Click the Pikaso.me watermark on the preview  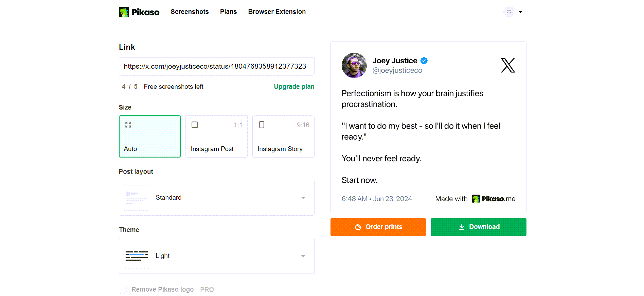493,199
